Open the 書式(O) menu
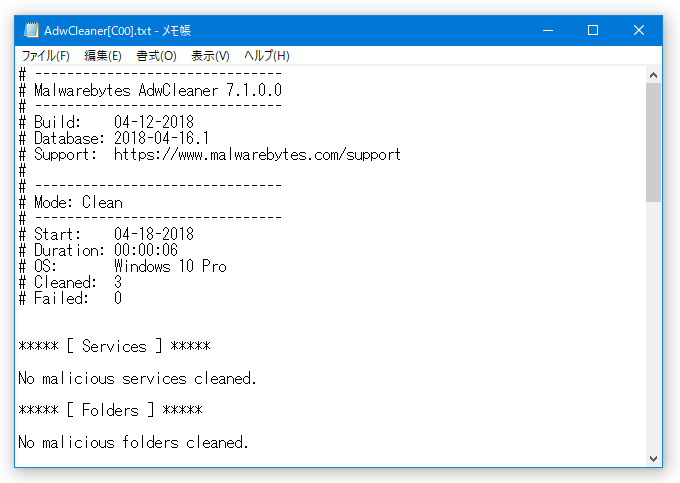This screenshot has width=680, height=483. [x=156, y=55]
